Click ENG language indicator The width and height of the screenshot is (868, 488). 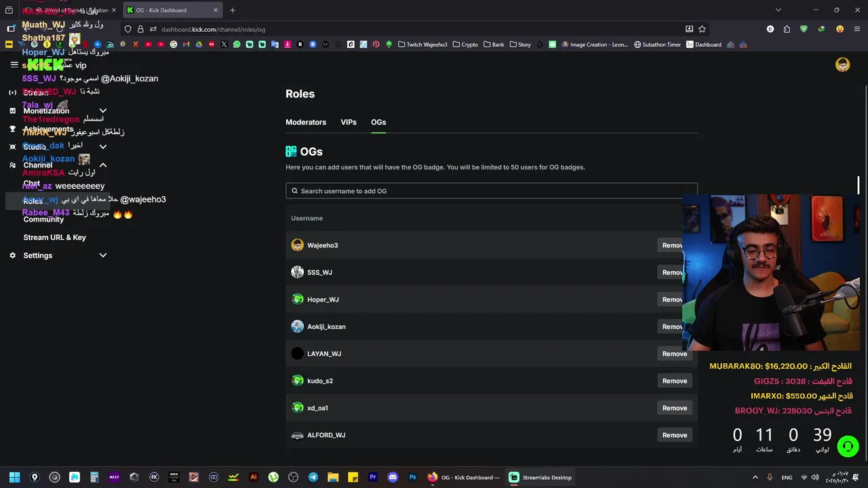[x=787, y=477]
